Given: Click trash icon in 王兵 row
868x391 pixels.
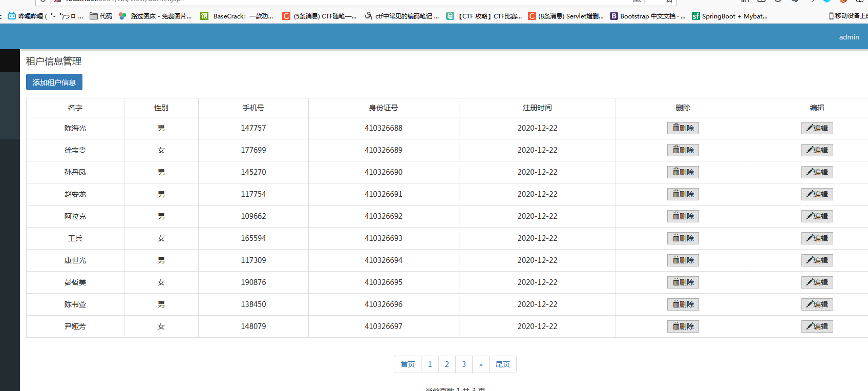Looking at the screenshot, I should [x=676, y=238].
